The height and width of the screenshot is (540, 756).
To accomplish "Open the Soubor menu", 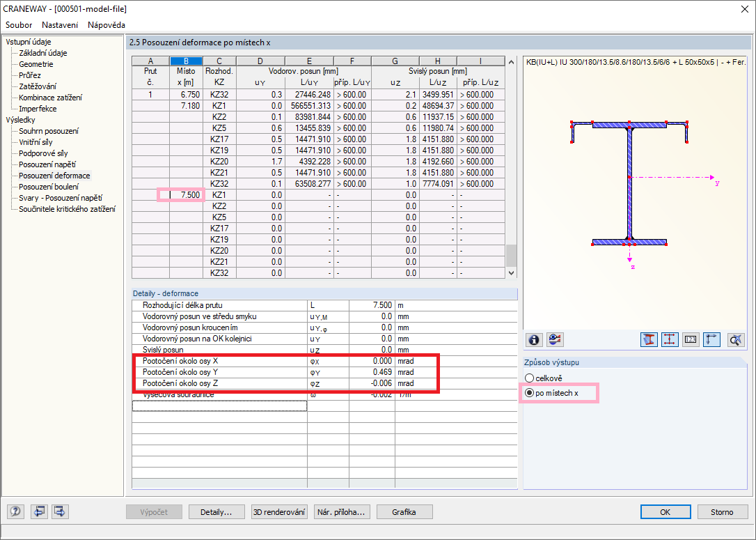I will 19,24.
